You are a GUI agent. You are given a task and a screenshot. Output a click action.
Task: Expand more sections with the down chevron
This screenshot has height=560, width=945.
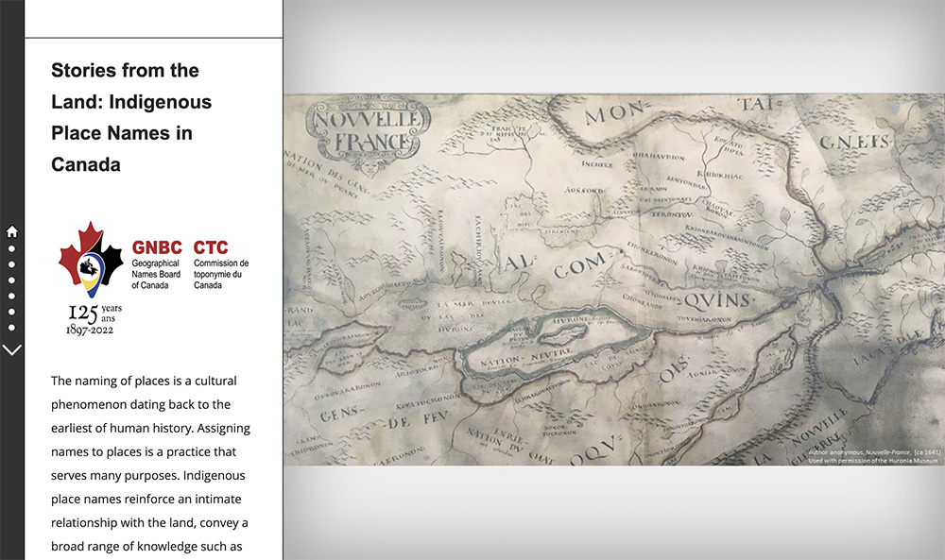tap(12, 350)
